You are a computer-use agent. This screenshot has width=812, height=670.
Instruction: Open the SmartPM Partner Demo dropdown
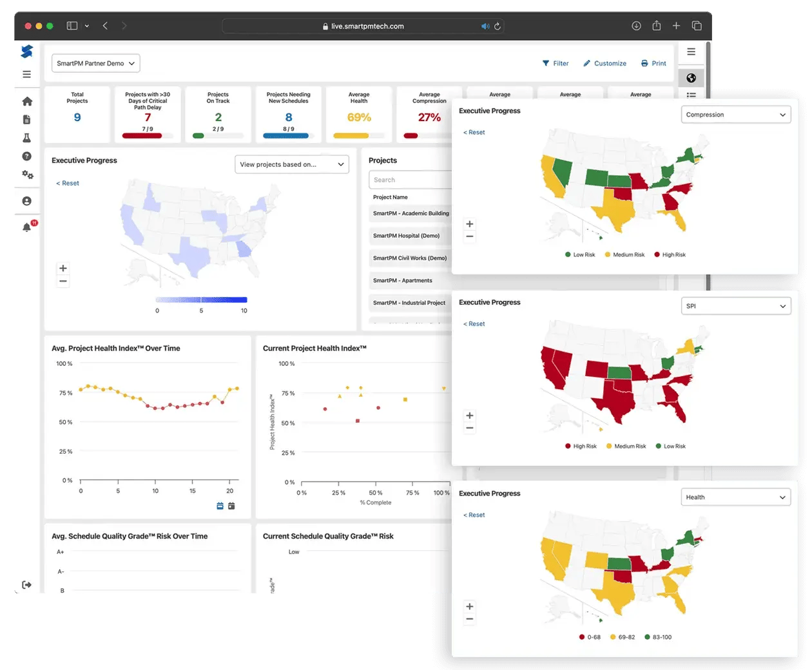pyautogui.click(x=95, y=63)
